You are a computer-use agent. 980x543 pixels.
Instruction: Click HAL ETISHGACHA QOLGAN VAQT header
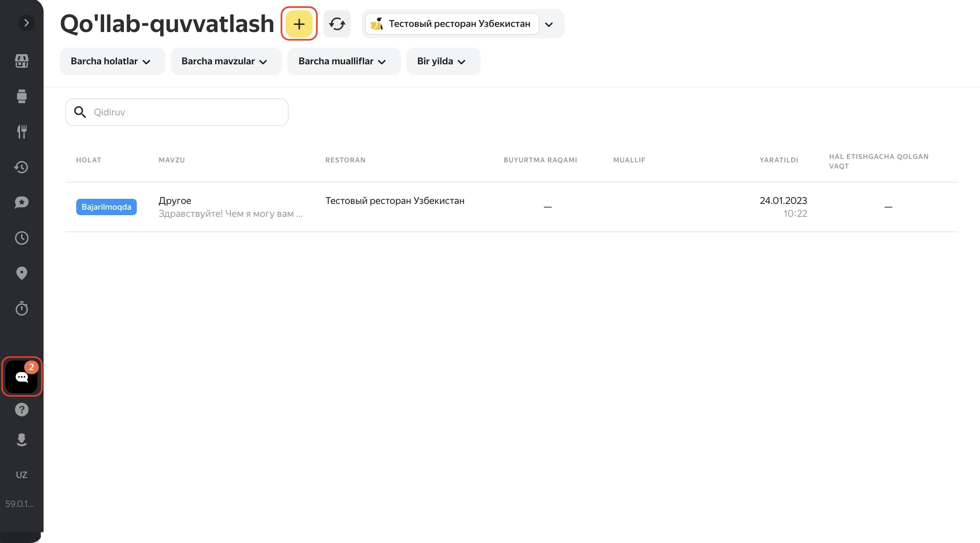point(879,161)
